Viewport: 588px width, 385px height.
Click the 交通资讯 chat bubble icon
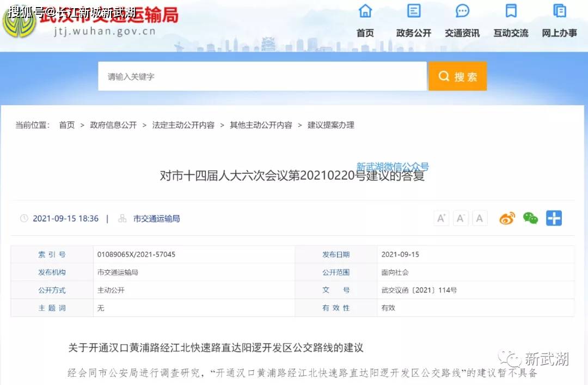click(x=462, y=11)
